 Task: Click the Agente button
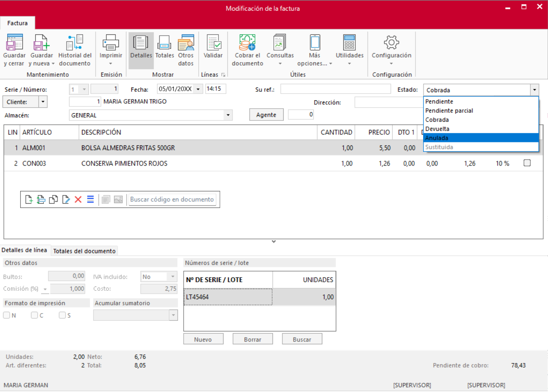click(266, 115)
